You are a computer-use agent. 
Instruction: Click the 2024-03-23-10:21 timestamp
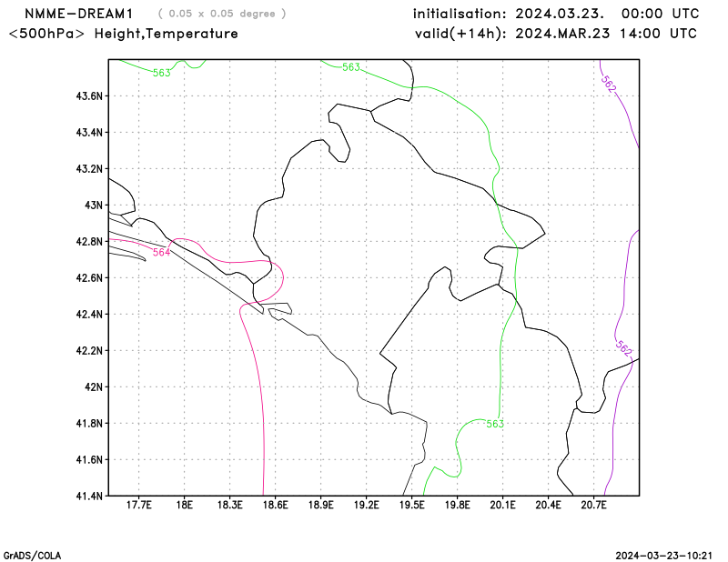pos(664,556)
